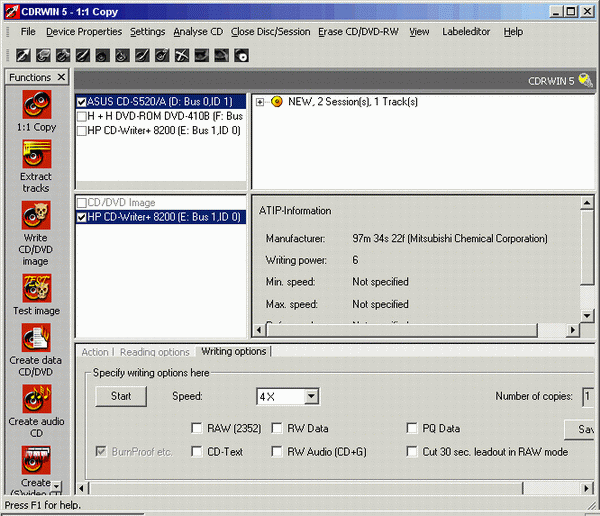
Task: Click the fourth toolbar icon with a pen stroke
Action: pyautogui.click(x=83, y=56)
